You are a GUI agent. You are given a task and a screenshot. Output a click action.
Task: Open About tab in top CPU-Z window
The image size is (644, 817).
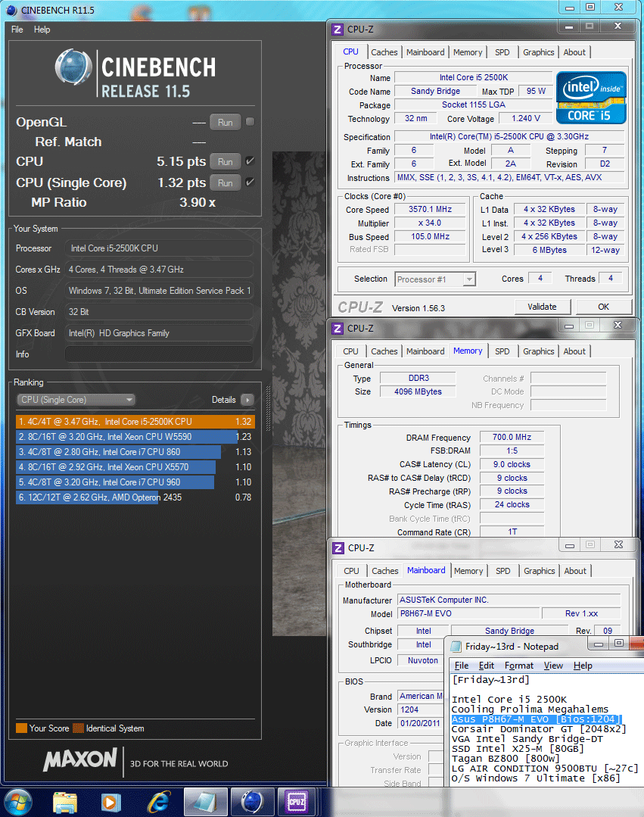[x=574, y=52]
